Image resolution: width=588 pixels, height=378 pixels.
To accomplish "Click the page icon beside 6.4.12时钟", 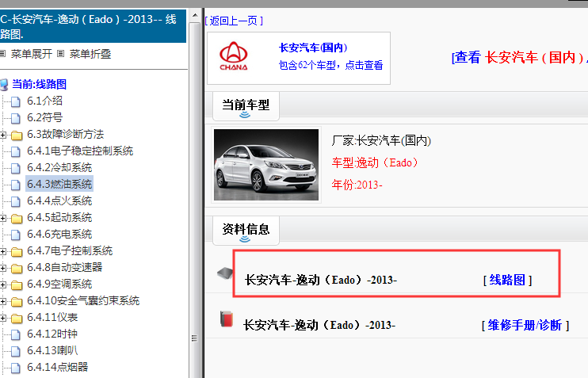I will tap(15, 334).
